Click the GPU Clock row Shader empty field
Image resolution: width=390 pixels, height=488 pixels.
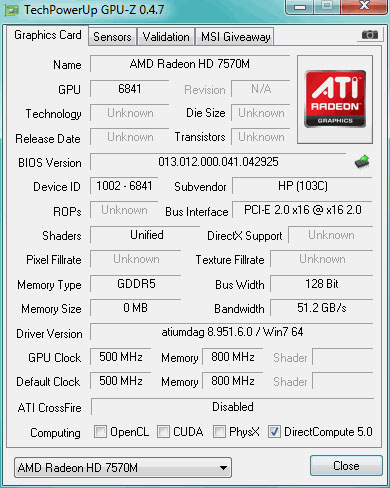(343, 357)
